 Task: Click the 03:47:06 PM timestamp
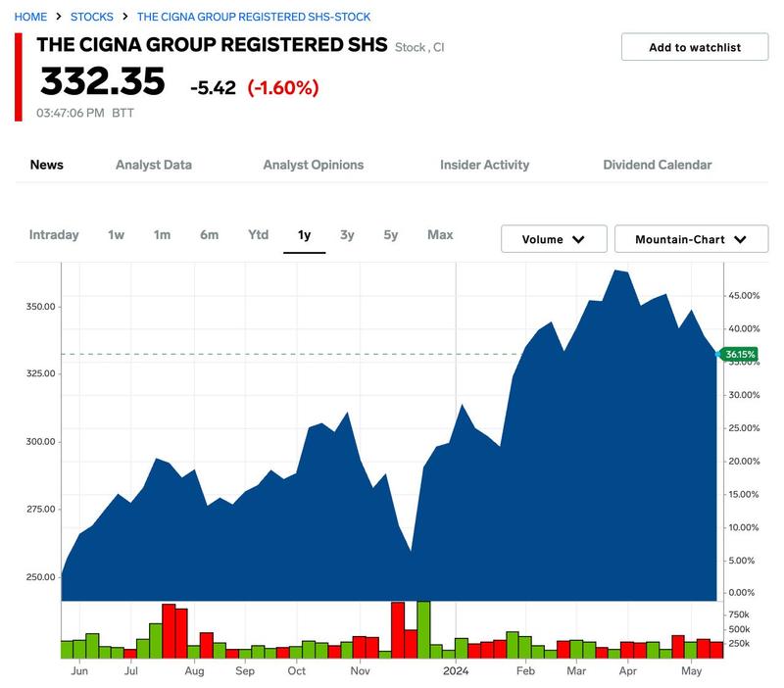coord(71,113)
